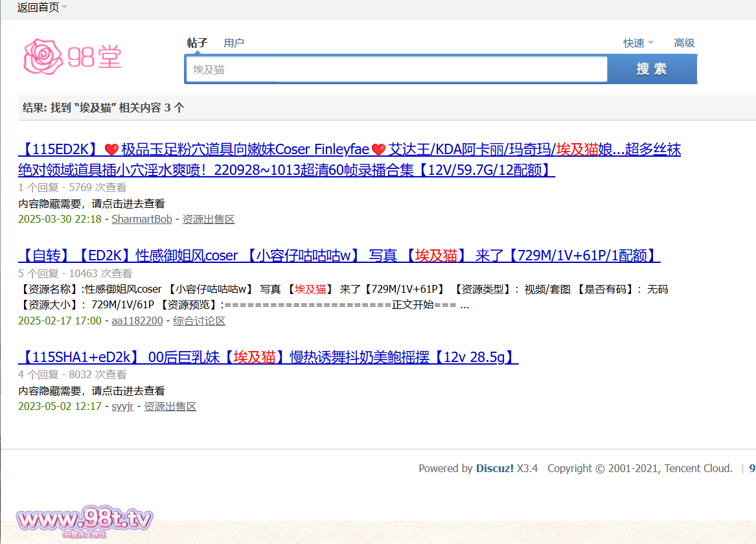
Task: Go to 资源出售区 beside SharmartBob
Action: 209,219
